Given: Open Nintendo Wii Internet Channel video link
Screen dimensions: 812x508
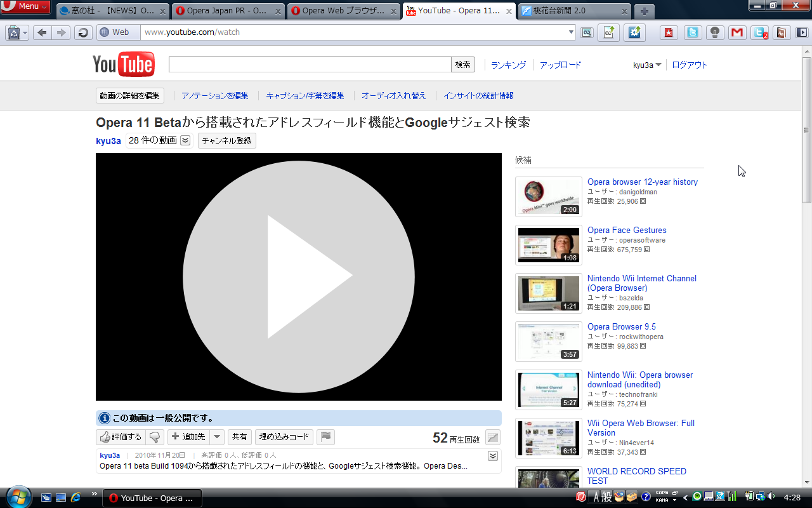Looking at the screenshot, I should point(642,283).
